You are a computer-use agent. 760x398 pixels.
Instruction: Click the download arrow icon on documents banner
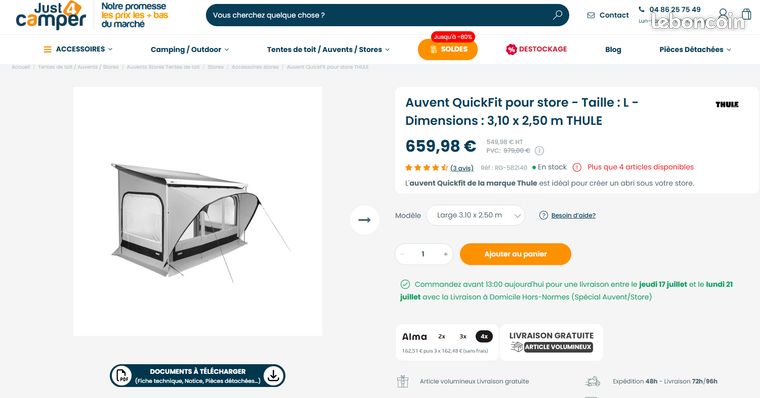(x=273, y=376)
